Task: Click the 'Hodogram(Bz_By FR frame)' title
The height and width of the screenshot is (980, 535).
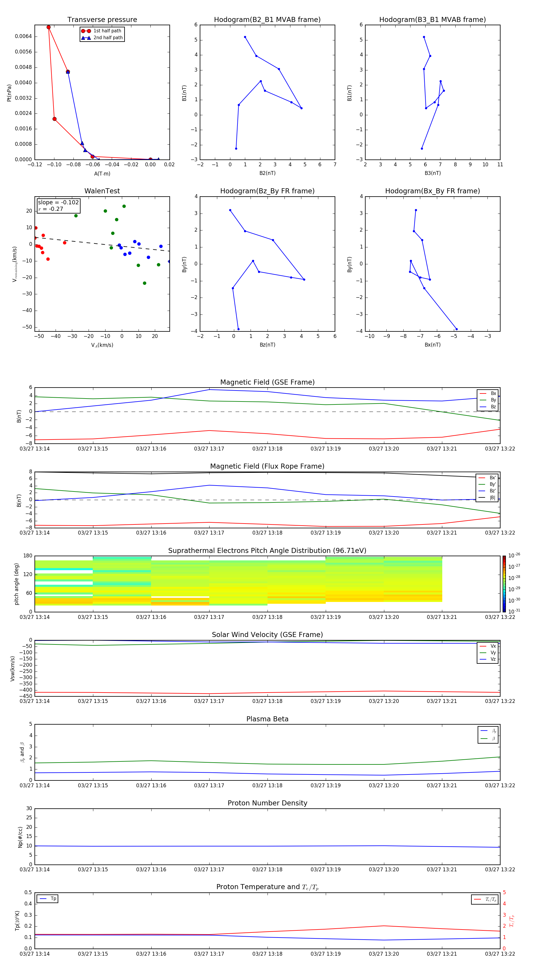Action: [267, 191]
